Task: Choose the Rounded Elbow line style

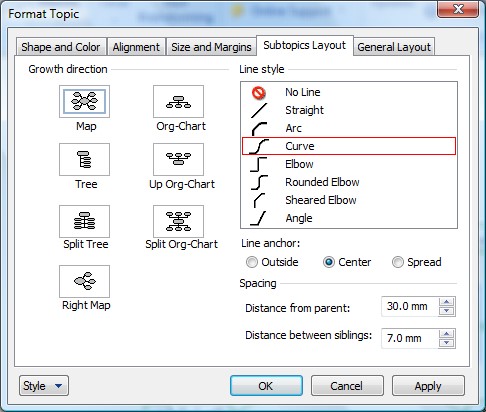Action: pos(349,182)
